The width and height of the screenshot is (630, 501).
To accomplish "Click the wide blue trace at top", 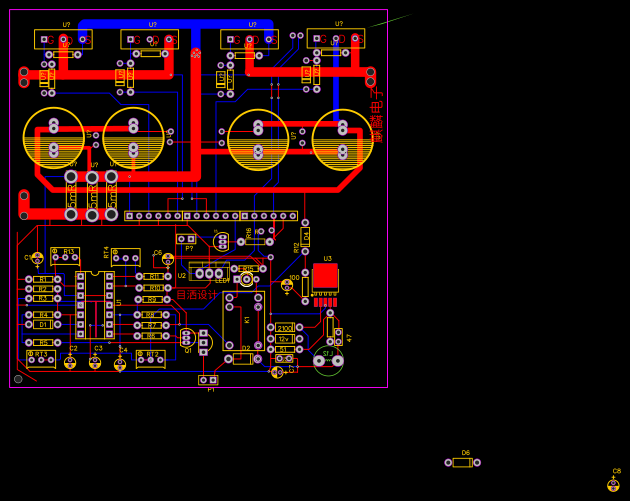I will click(x=176, y=24).
